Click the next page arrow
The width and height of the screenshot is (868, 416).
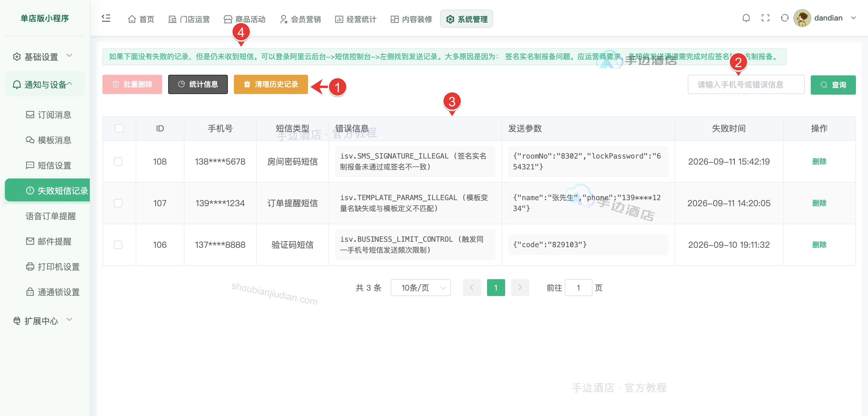(x=520, y=288)
